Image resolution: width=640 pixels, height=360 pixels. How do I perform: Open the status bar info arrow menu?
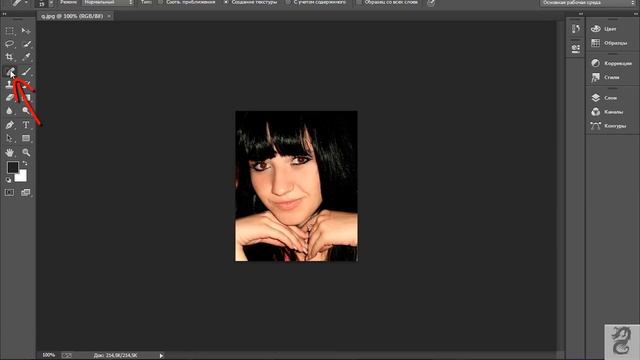tap(161, 356)
